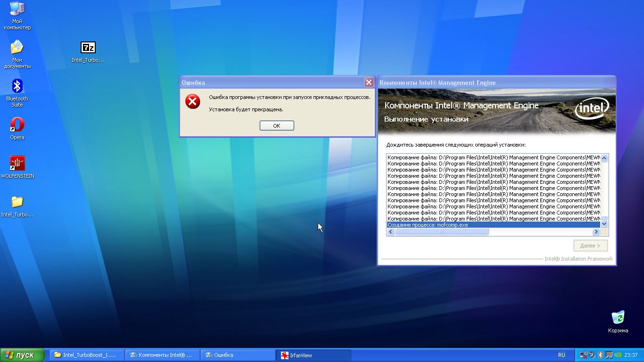This screenshot has width=644, height=362.
Task: Click the system clock showing 23:37
Action: click(631, 355)
